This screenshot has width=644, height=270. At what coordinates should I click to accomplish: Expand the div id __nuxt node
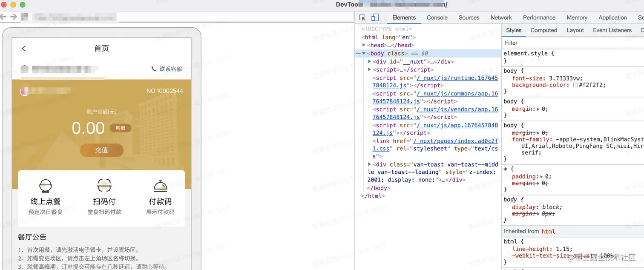pos(369,61)
